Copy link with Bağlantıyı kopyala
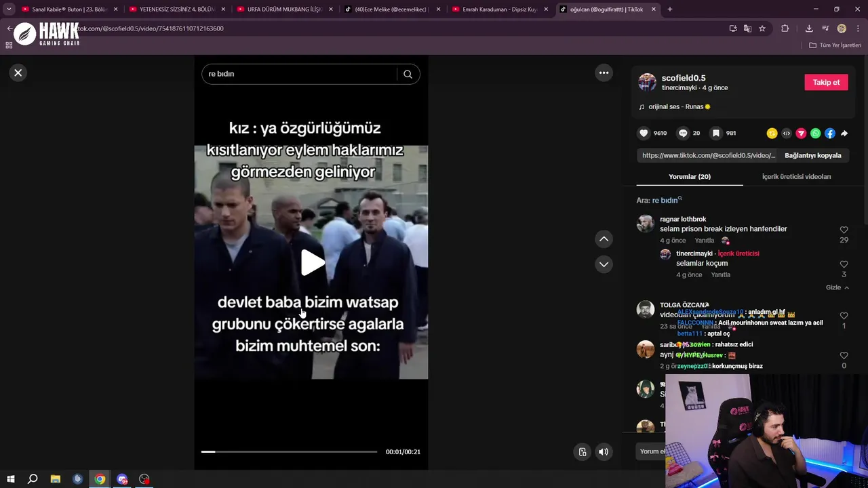 812,155
